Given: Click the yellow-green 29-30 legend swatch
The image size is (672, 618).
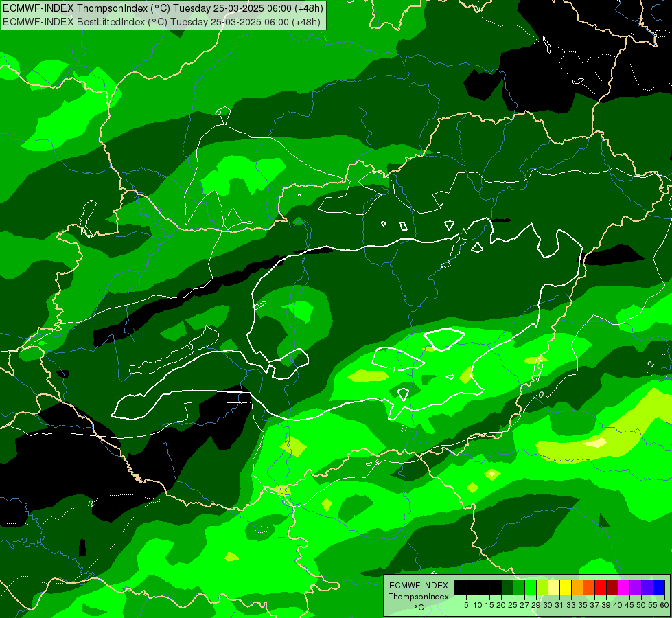Looking at the screenshot, I should pos(542,587).
